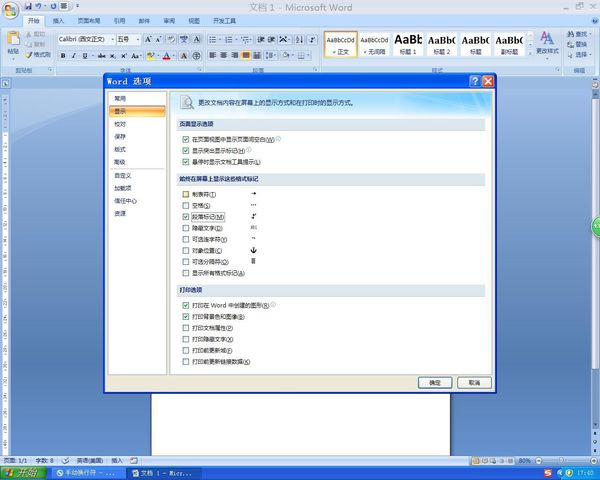600x480 pixels.
Task: Toggle the tab characters checkbox
Action: (186, 194)
